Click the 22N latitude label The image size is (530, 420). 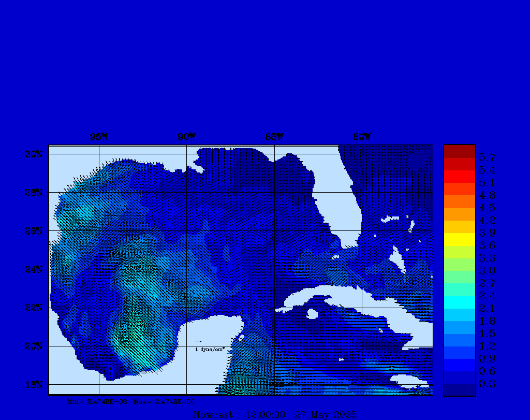[x=34, y=308]
